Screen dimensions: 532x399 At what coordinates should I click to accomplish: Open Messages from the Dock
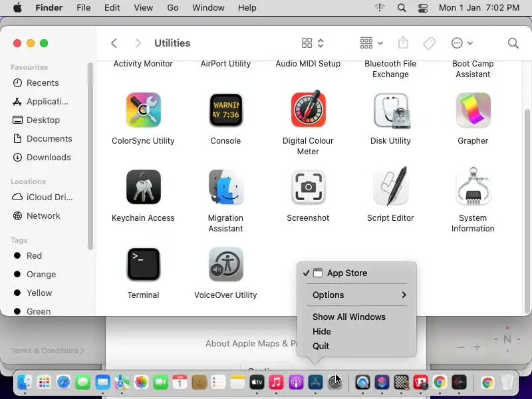[x=82, y=382]
